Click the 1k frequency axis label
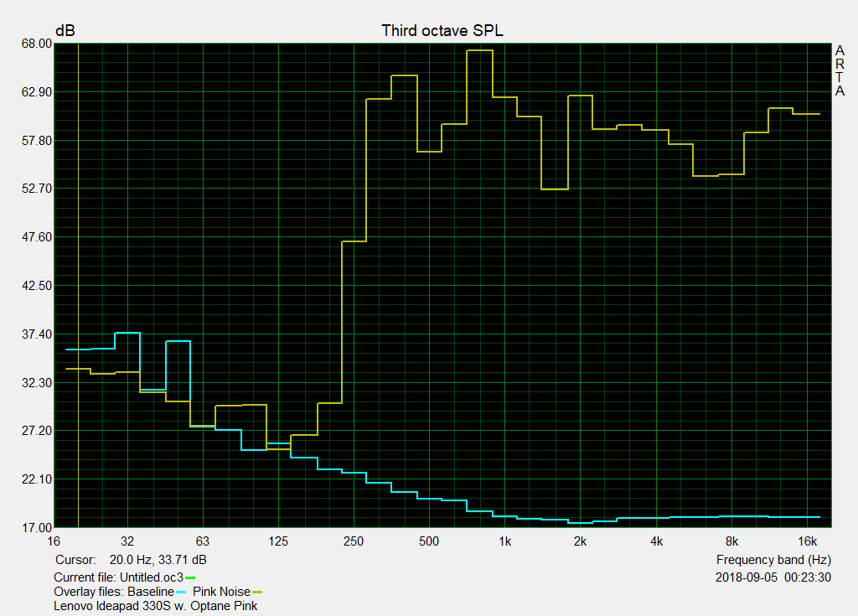 coord(504,541)
